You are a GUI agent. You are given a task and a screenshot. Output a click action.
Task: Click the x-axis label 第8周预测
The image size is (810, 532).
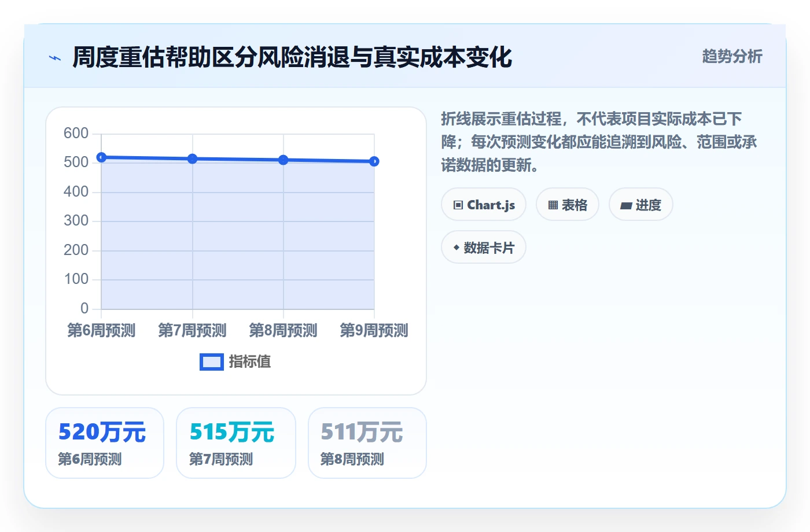click(283, 330)
